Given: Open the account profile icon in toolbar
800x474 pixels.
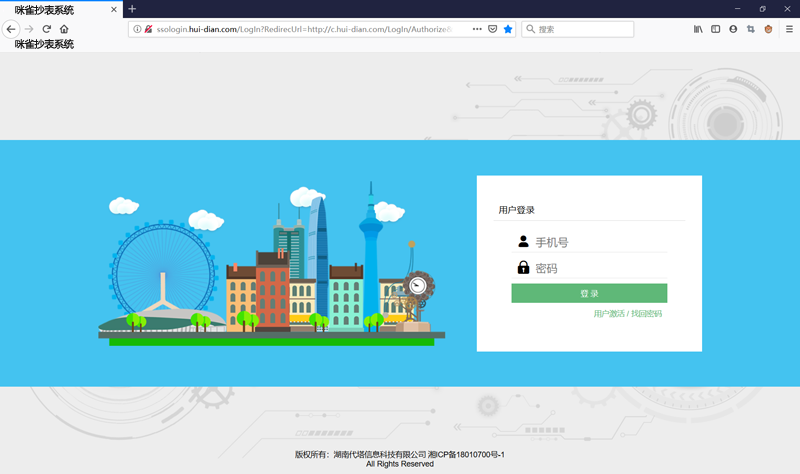Looking at the screenshot, I should (x=733, y=30).
